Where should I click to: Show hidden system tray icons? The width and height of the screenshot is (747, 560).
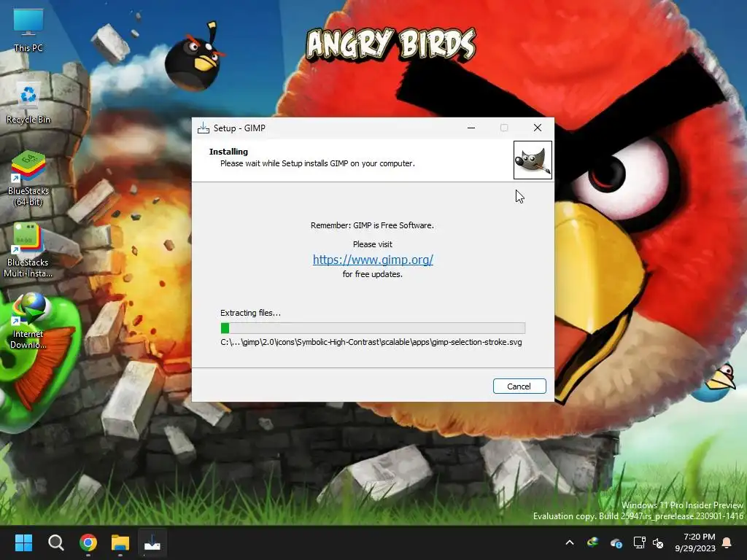coord(569,542)
